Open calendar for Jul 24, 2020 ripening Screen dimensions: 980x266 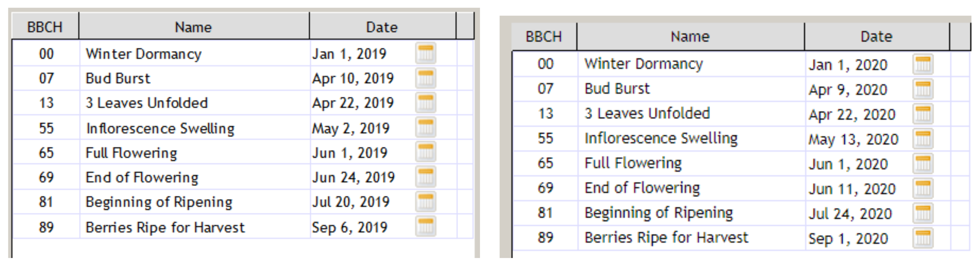923,213
